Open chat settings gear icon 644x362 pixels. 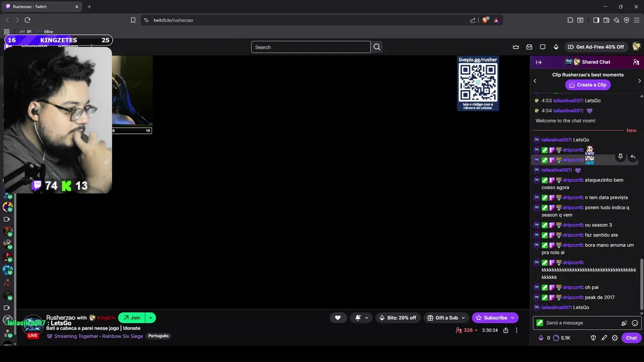tap(615, 338)
